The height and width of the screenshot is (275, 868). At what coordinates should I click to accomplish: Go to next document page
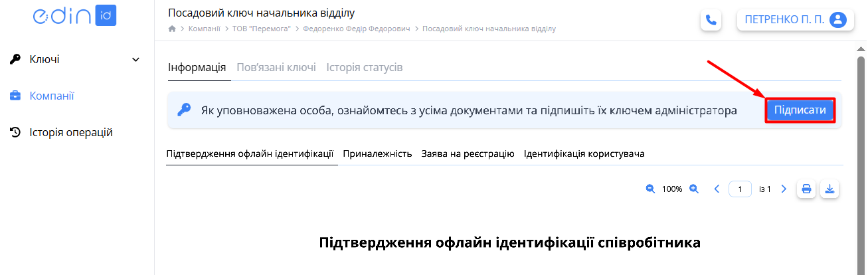point(784,189)
